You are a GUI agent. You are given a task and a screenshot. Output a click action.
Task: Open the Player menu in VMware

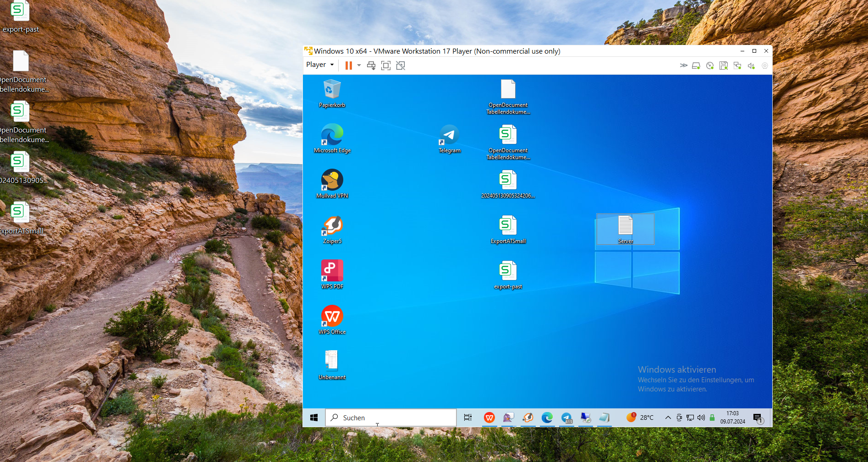point(320,65)
